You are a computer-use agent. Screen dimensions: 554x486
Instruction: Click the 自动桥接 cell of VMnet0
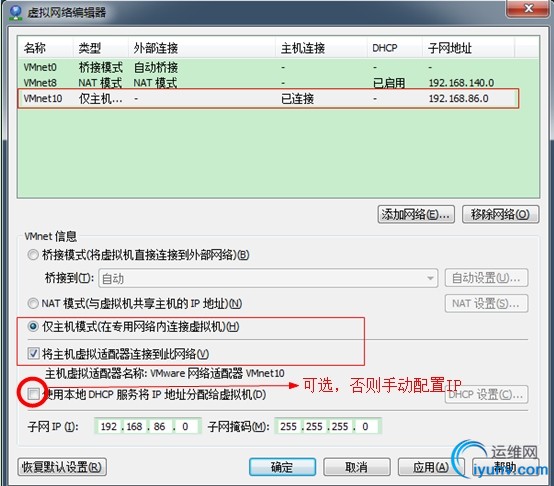coord(156,67)
